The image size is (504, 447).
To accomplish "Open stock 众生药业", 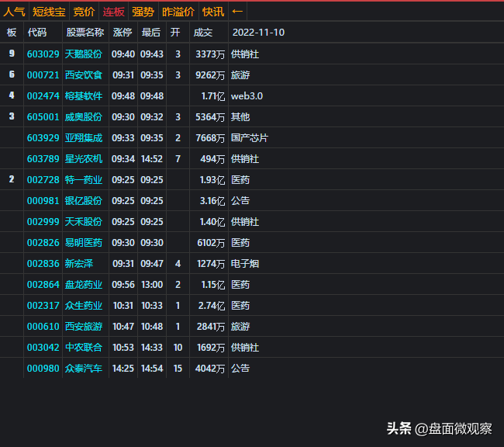I will pyautogui.click(x=84, y=306).
